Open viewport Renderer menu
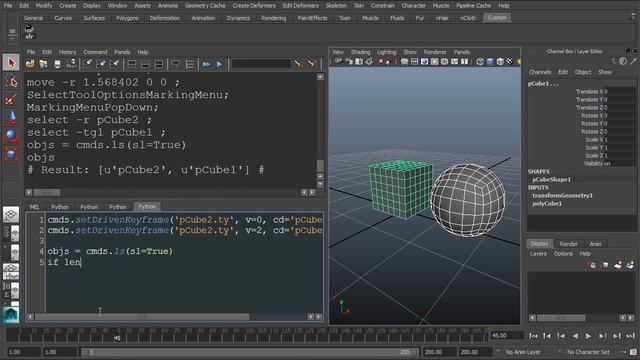 (435, 52)
